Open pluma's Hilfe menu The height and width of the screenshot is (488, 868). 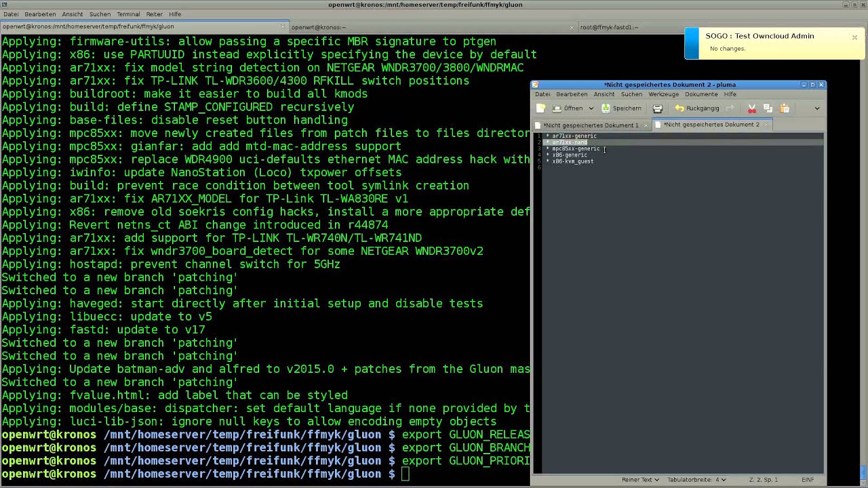(x=730, y=94)
